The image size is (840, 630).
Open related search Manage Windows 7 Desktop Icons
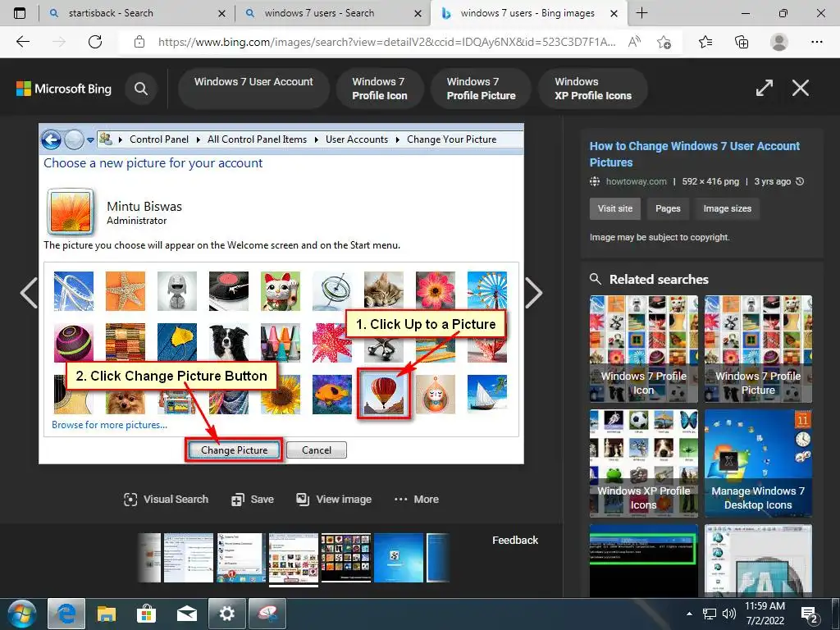[758, 463]
